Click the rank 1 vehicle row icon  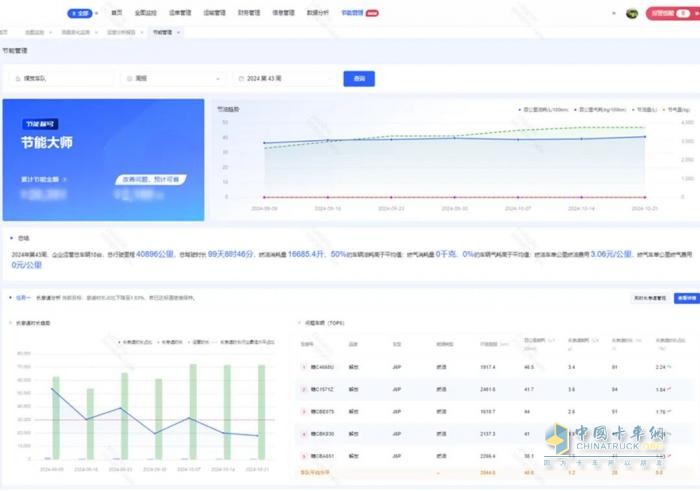point(304,367)
